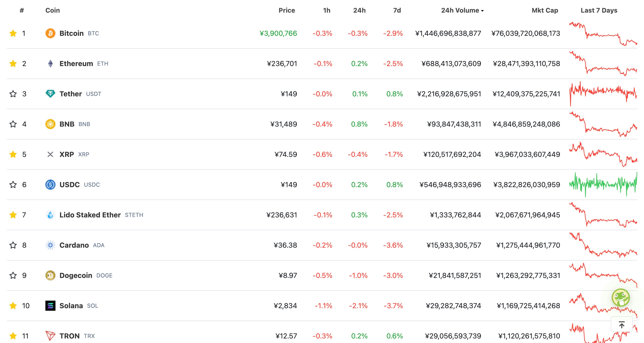
Task: Add Cardano to favorites via star
Action: tap(13, 245)
